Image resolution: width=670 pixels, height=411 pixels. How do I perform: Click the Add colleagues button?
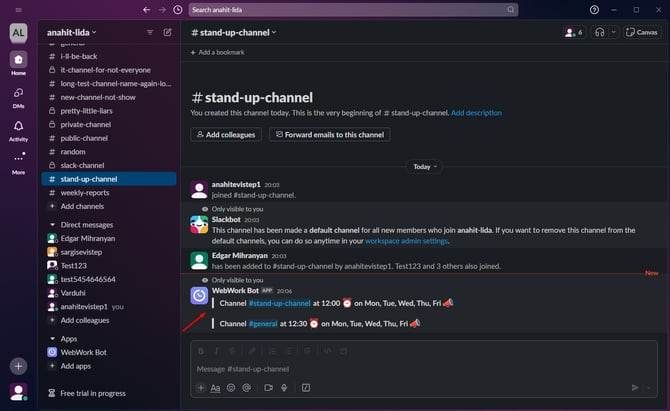click(x=226, y=134)
